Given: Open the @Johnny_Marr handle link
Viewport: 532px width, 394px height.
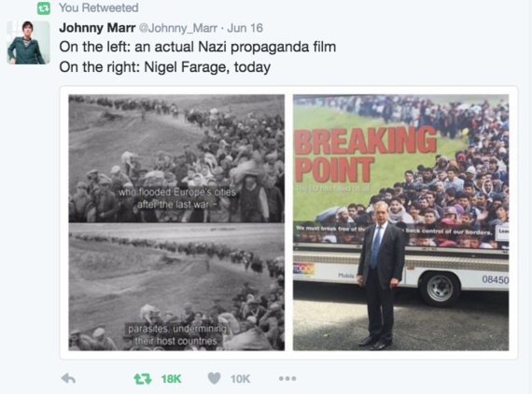Looking at the screenshot, I should coord(177,28).
